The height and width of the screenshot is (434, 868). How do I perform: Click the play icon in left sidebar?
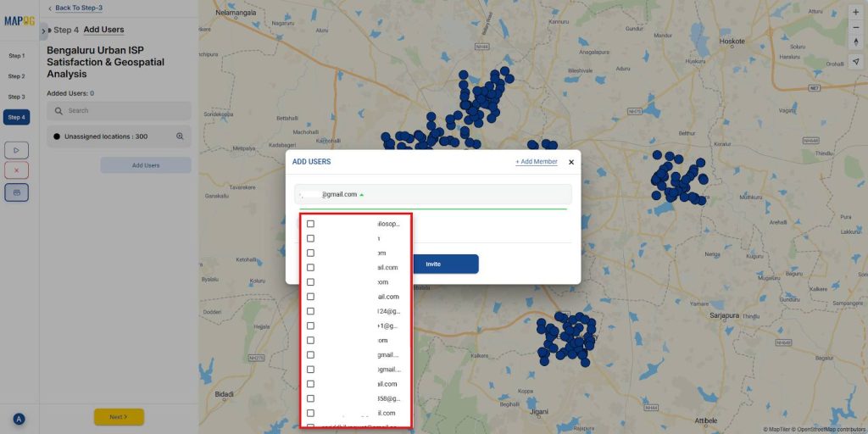(16, 149)
